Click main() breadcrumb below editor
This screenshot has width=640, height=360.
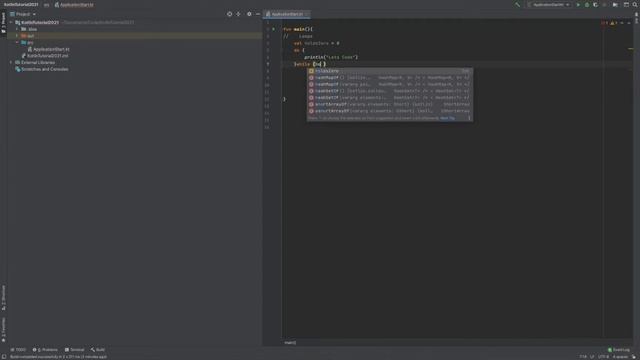tap(290, 343)
